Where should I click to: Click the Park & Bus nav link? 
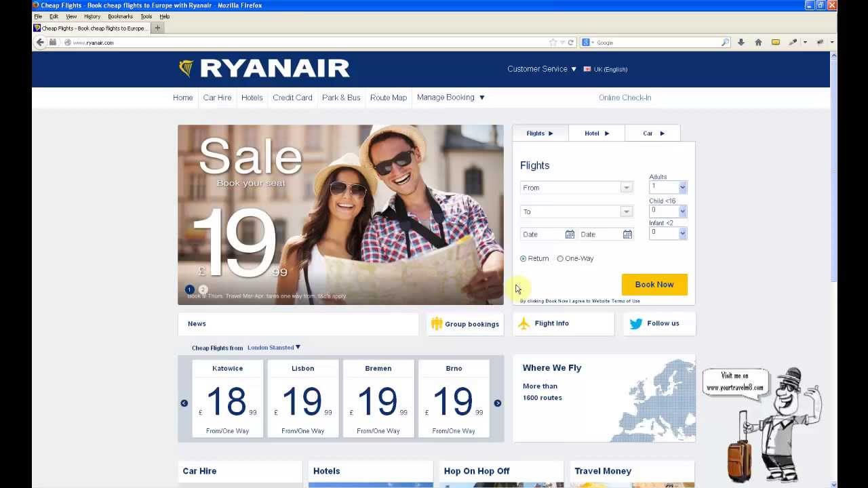click(x=341, y=98)
